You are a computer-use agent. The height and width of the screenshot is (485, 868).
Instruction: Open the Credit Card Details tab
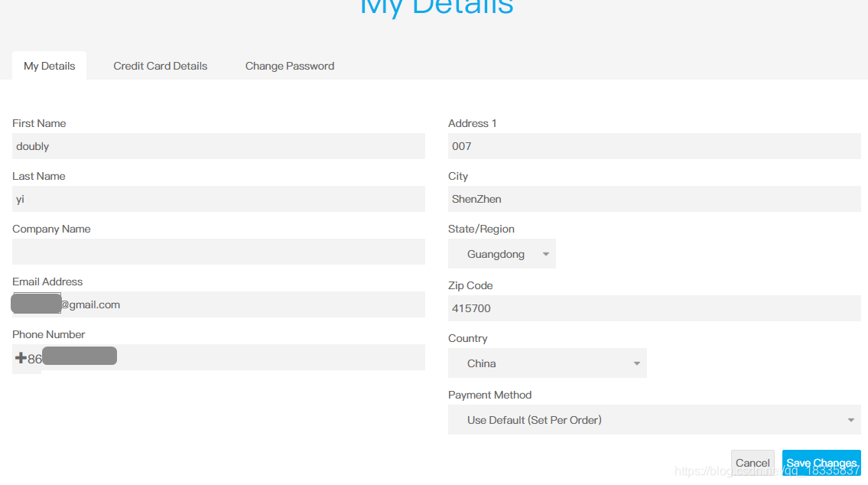tap(160, 66)
